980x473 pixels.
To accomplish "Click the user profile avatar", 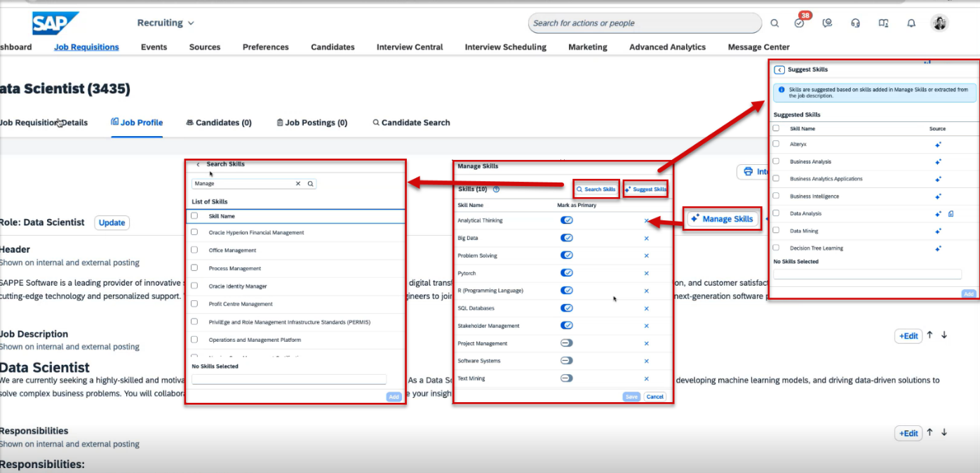I will (x=939, y=23).
